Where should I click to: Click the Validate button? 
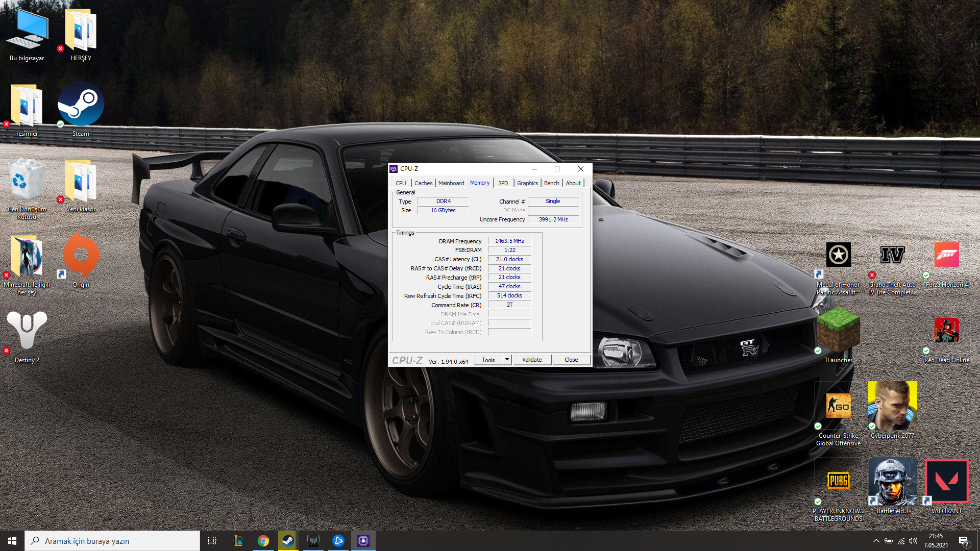point(532,360)
